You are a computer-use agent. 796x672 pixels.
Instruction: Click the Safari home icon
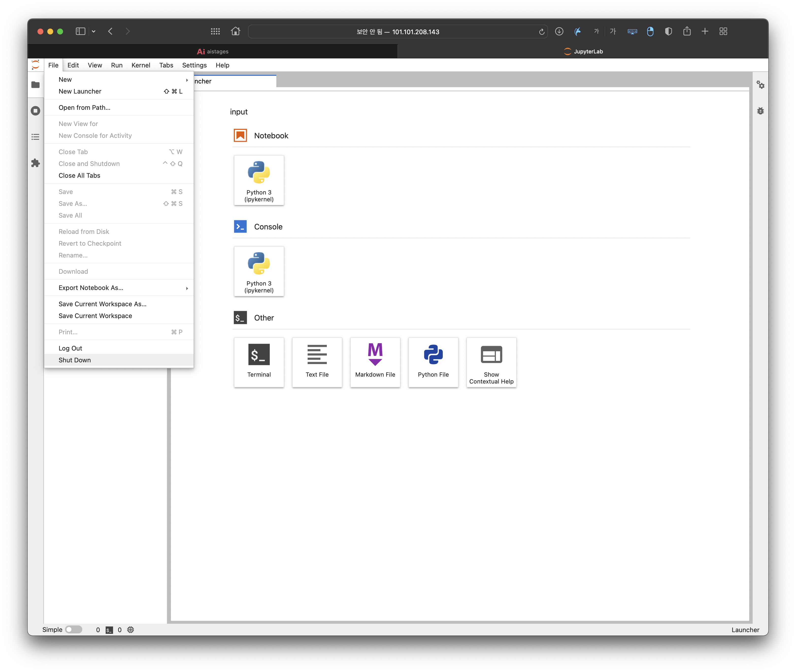point(236,31)
